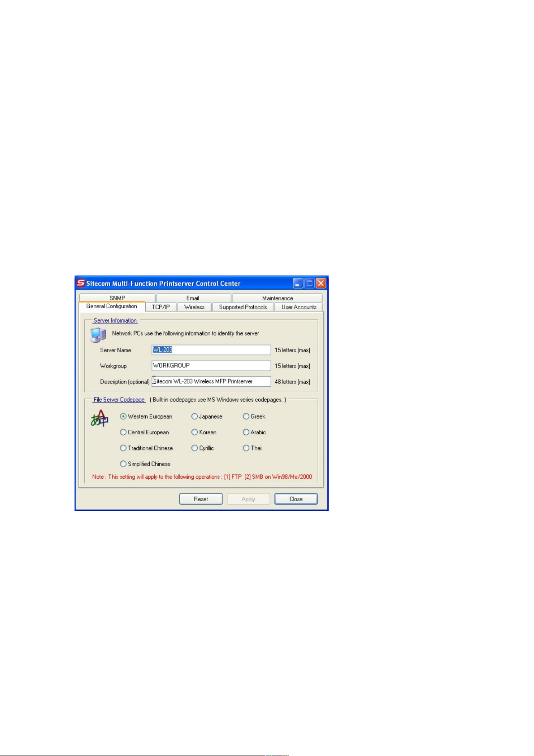The width and height of the screenshot is (534, 756).
Task: Click the Description (optional) label
Action: click(125, 382)
